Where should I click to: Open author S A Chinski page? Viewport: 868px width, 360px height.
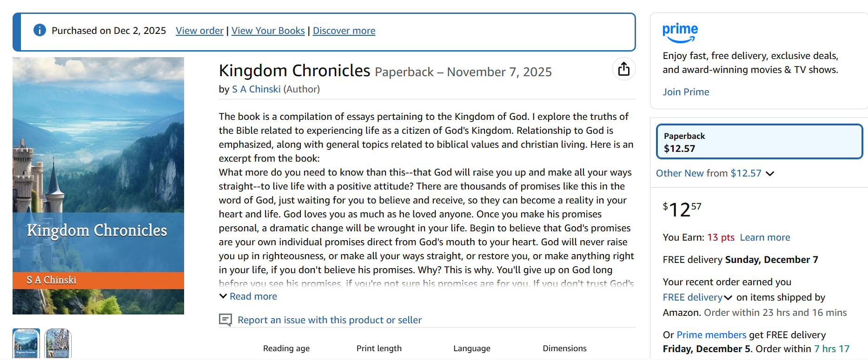tap(256, 89)
